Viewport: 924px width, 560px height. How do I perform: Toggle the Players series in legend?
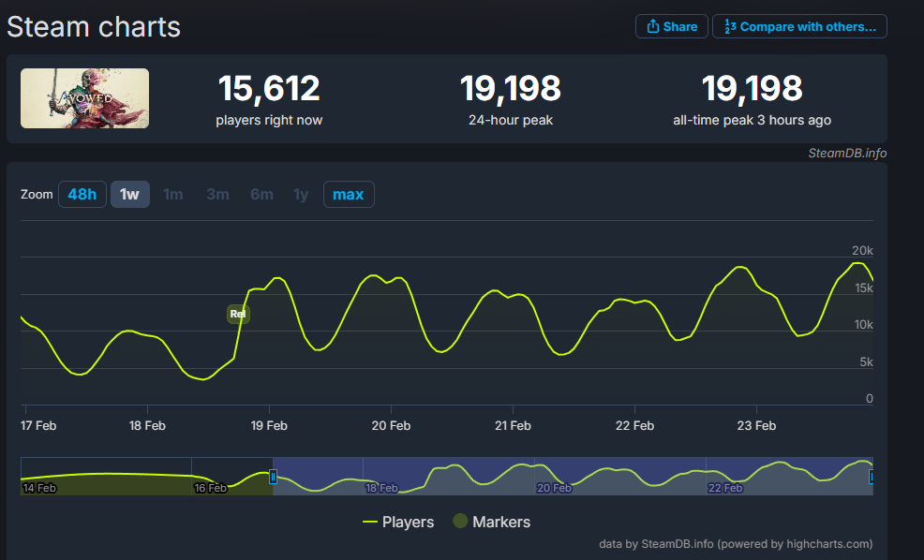pos(397,522)
